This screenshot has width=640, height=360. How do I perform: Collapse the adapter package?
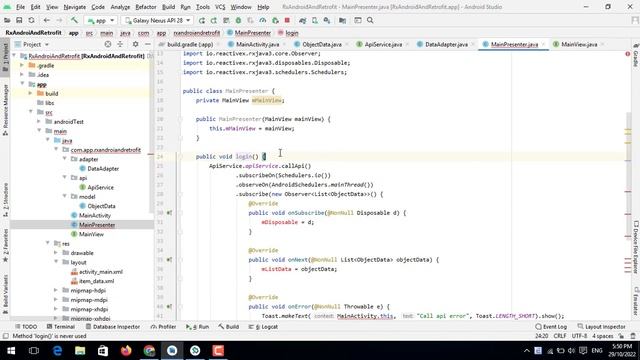64,159
